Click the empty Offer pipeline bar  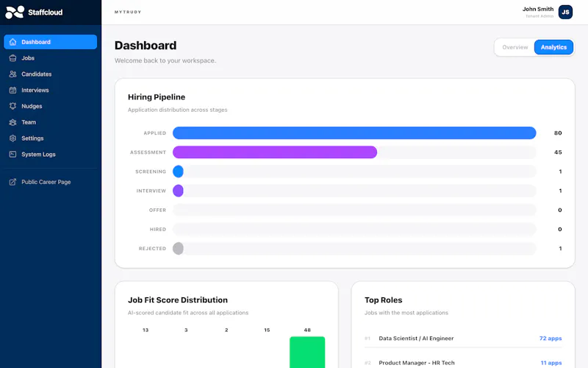pos(354,210)
